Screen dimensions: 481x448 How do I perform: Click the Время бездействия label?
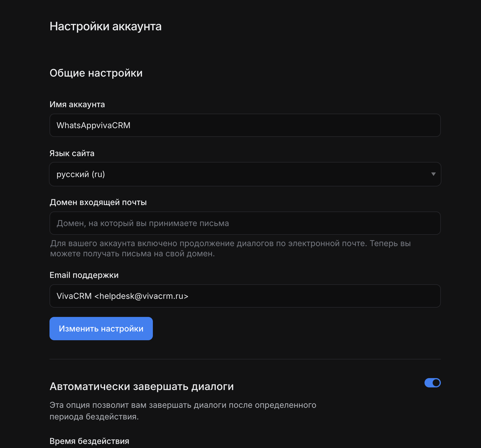[x=89, y=441]
